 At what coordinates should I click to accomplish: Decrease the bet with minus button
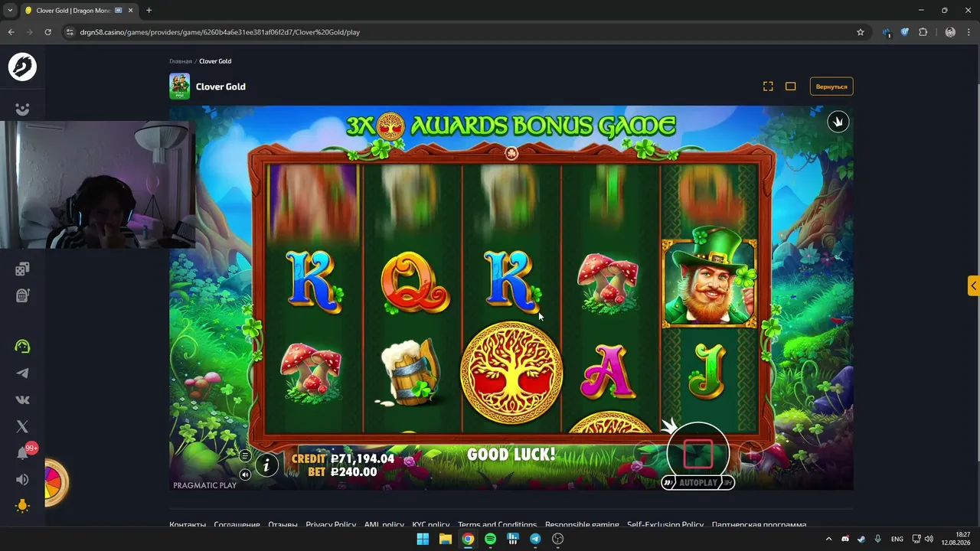645,455
